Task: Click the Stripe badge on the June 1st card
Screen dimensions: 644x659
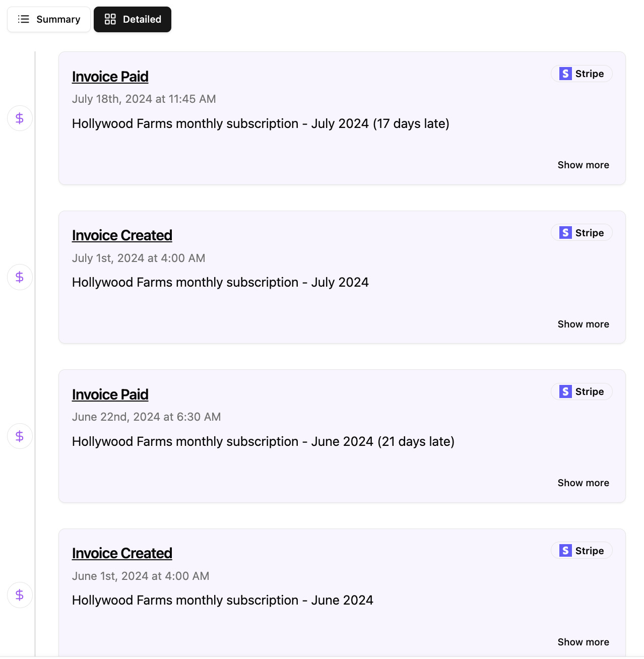Action: 581,550
